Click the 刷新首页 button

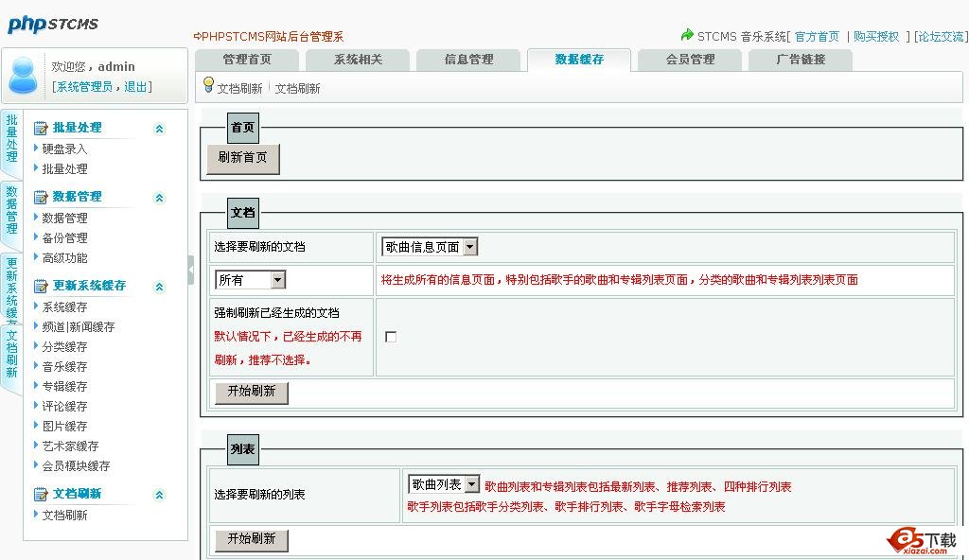point(243,158)
